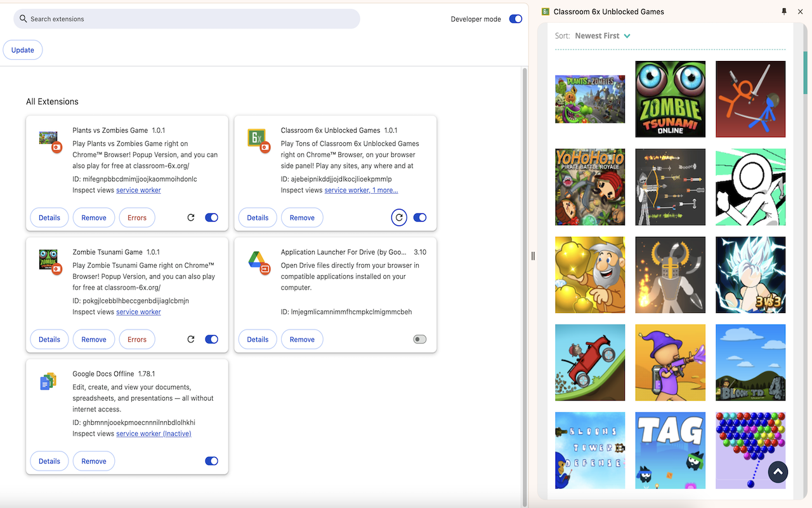Image resolution: width=812 pixels, height=508 pixels.
Task: Inspect Plants vs Zombies service worker link
Action: [x=138, y=190]
